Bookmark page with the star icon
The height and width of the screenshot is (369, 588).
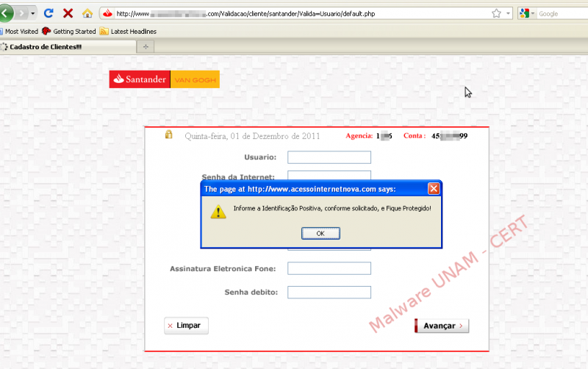pos(497,13)
